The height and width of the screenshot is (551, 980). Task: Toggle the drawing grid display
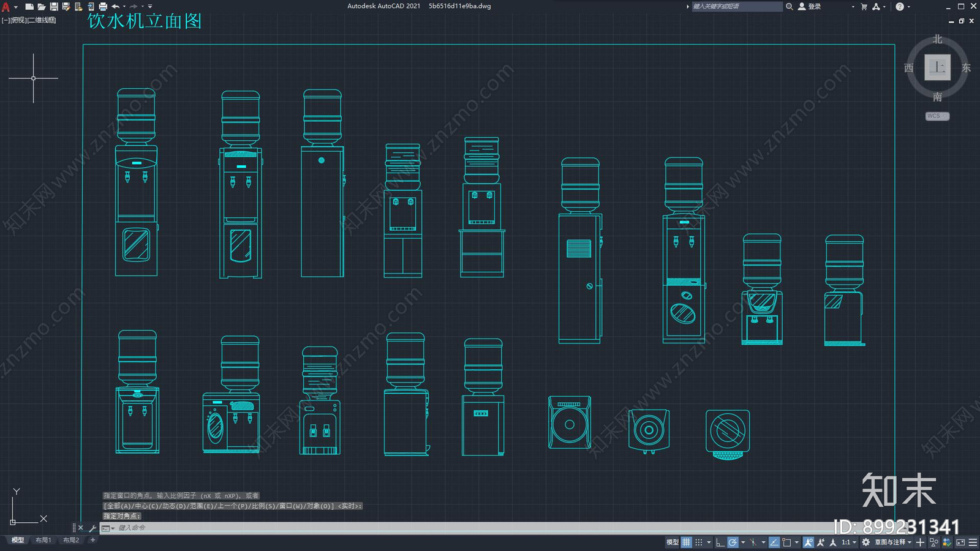click(687, 542)
